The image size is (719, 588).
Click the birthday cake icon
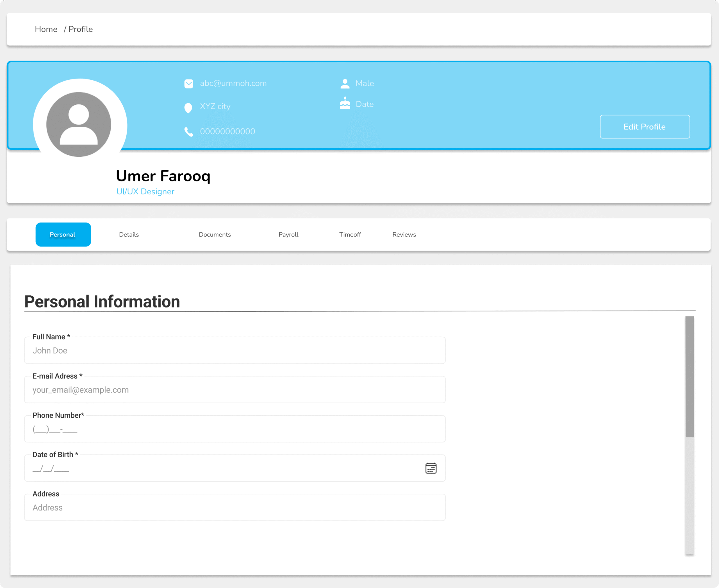click(345, 103)
